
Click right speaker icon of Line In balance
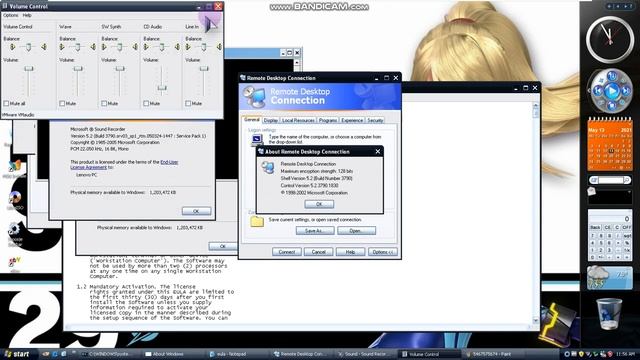[x=219, y=47]
